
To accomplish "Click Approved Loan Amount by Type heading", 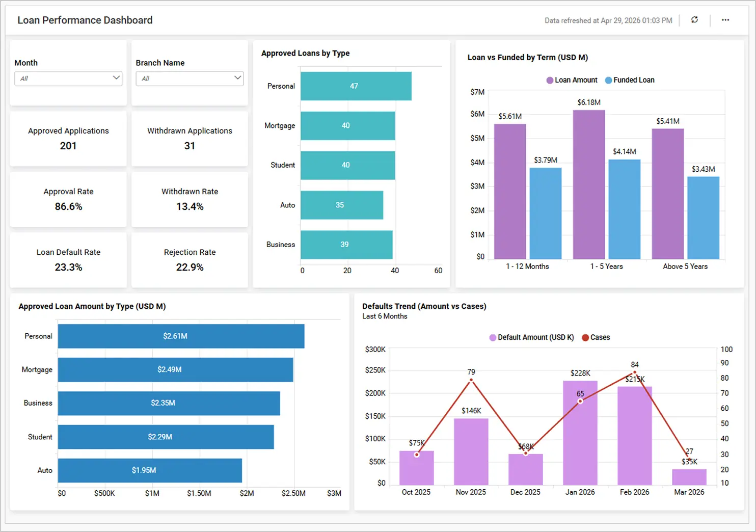I will (x=92, y=306).
